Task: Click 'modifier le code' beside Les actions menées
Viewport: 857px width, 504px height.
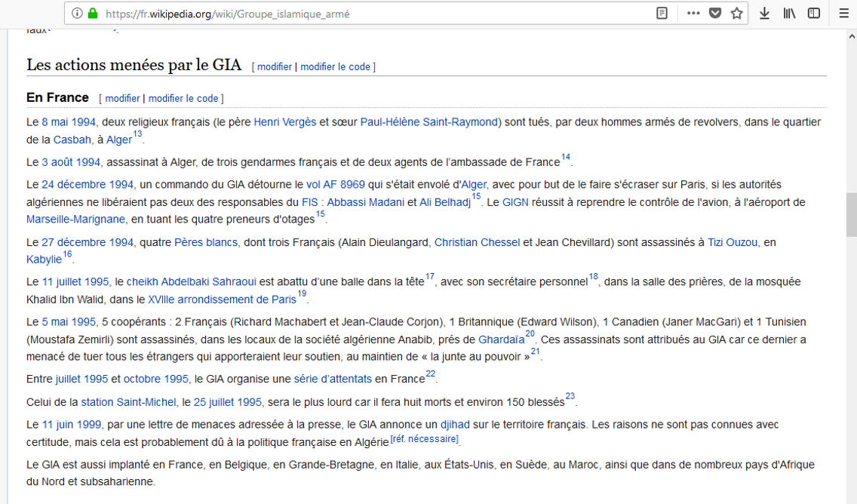Action: [x=335, y=66]
